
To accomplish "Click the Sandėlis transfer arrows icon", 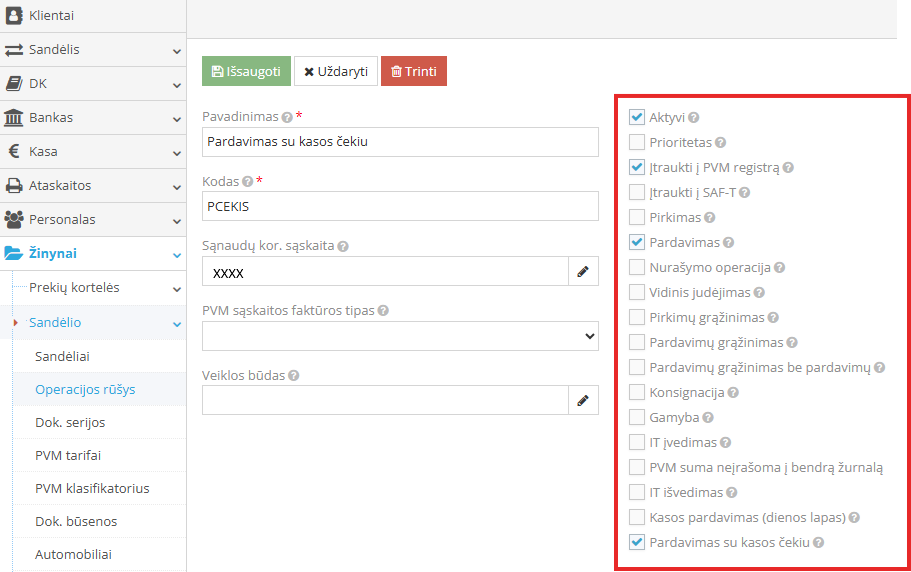I will (x=14, y=50).
